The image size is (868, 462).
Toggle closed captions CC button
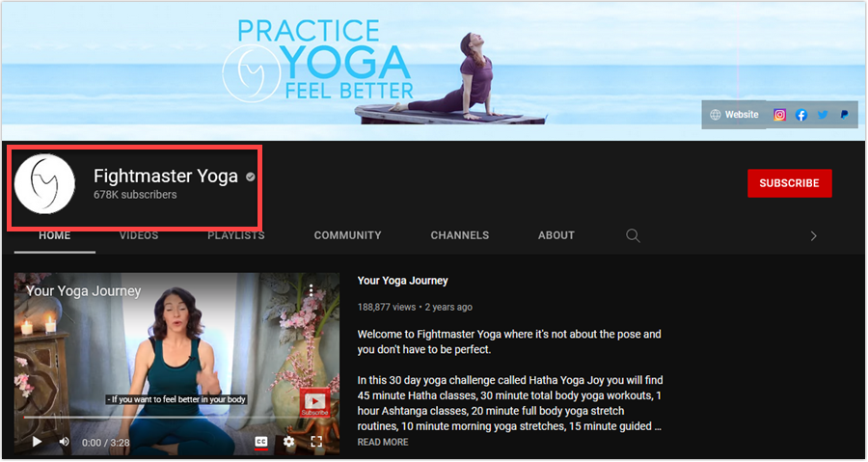point(260,442)
